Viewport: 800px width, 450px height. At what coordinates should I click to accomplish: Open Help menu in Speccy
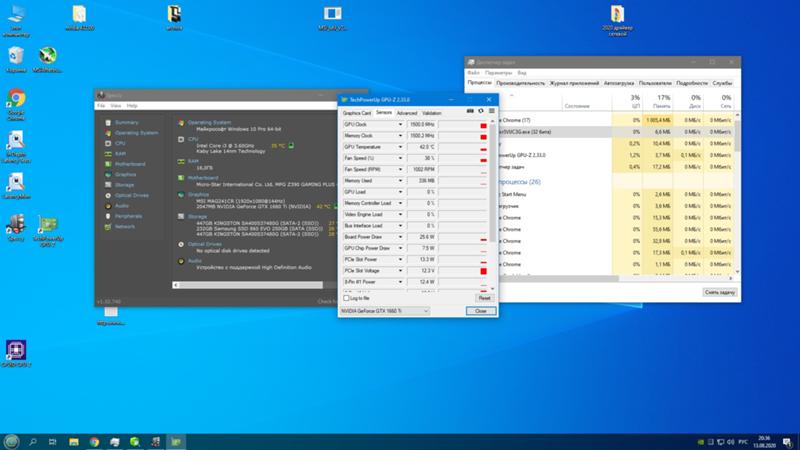(132, 106)
